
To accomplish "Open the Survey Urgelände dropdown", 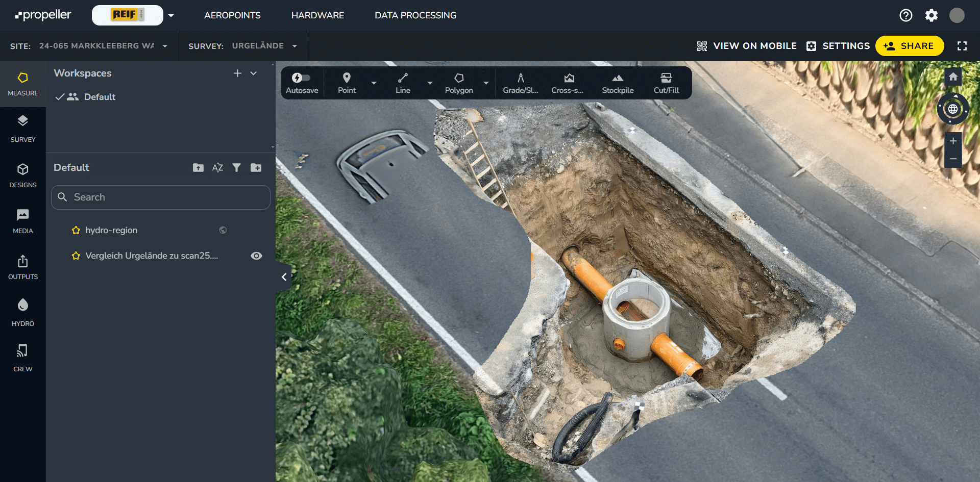I will click(295, 46).
